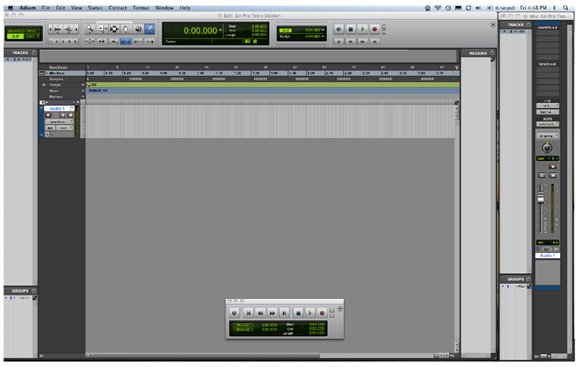This screenshot has height=367, width=580.
Task: Click Rewind in floating Transport window
Action: 260,313
